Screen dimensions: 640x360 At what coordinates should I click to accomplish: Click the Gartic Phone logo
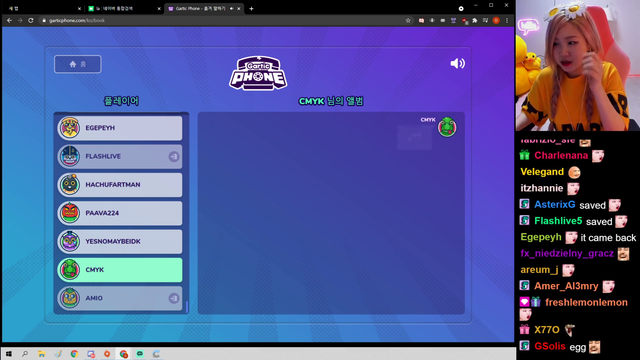point(258,73)
